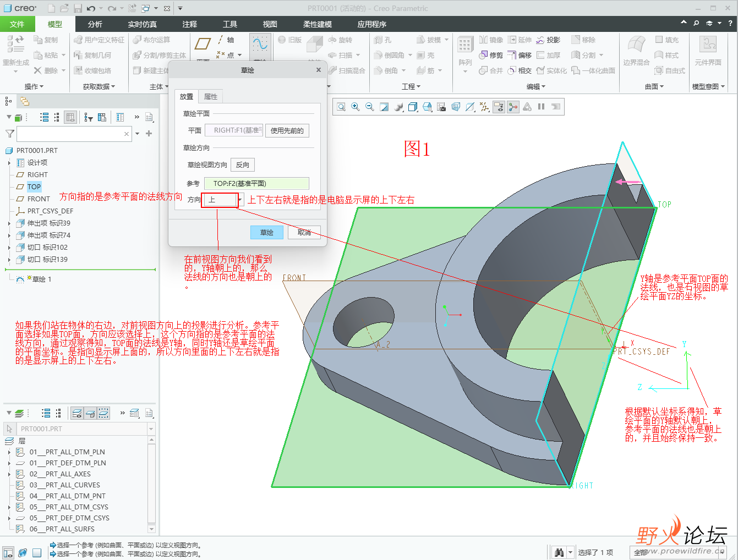Open the 编辑 group dropdown
This screenshot has width=738, height=560.
pyautogui.click(x=536, y=86)
